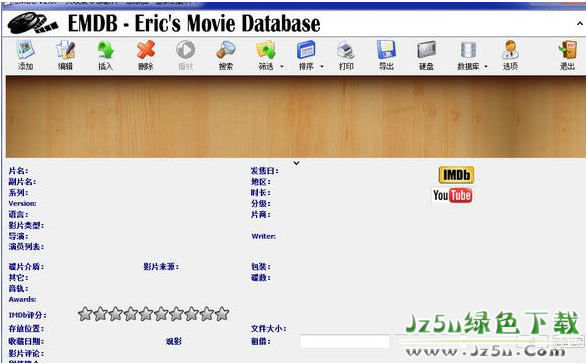
Task: Click the input field next to 租借
Action: (x=345, y=342)
